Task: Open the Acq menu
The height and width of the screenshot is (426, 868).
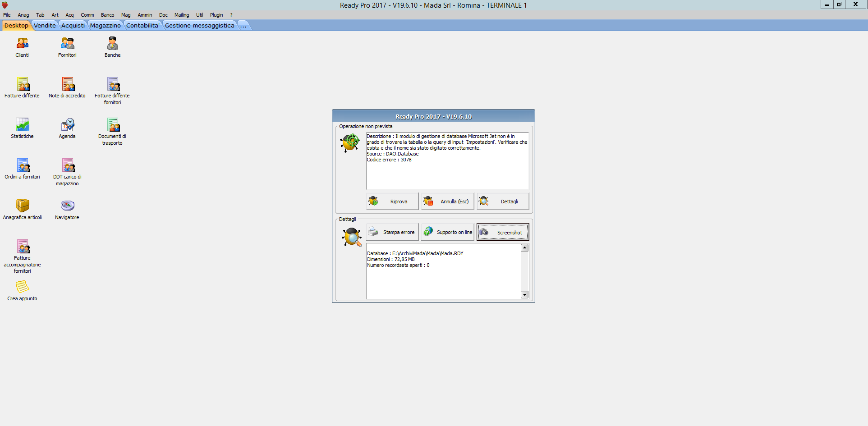Action: [69, 15]
